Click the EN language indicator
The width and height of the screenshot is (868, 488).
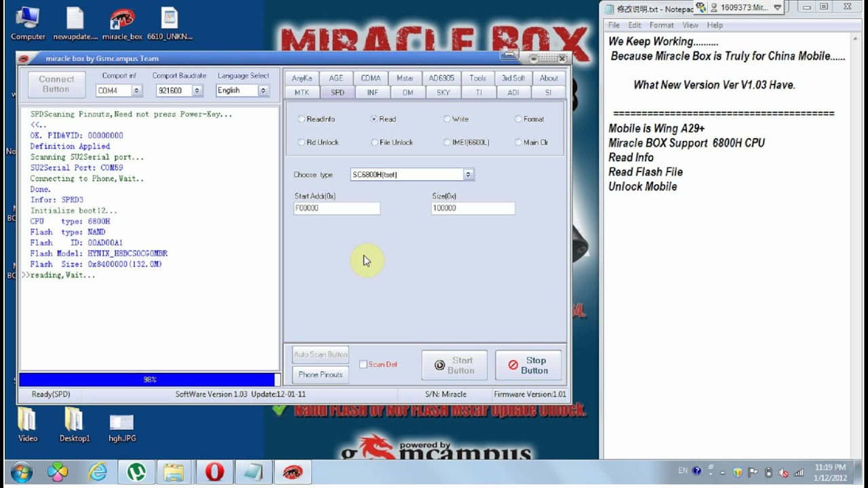[682, 471]
